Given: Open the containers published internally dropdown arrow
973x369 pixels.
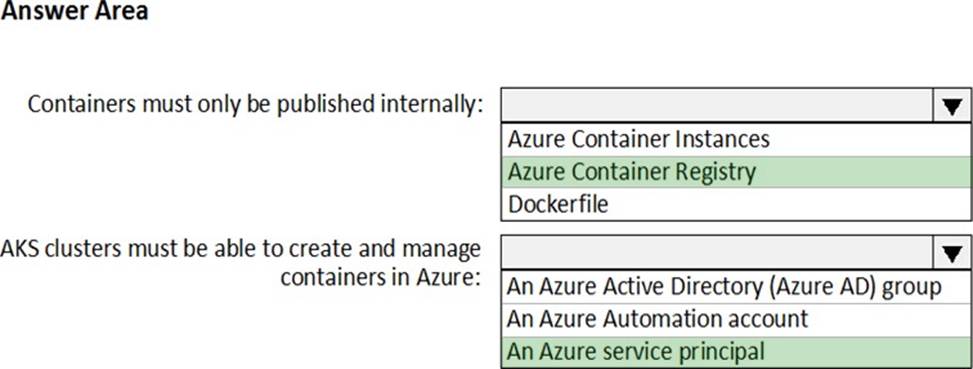Looking at the screenshot, I should [952, 105].
